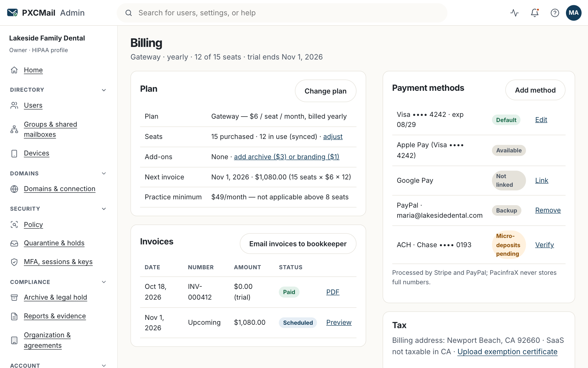Focus the search users, settings field
Screen dimensions: 588x368
[x=282, y=13]
